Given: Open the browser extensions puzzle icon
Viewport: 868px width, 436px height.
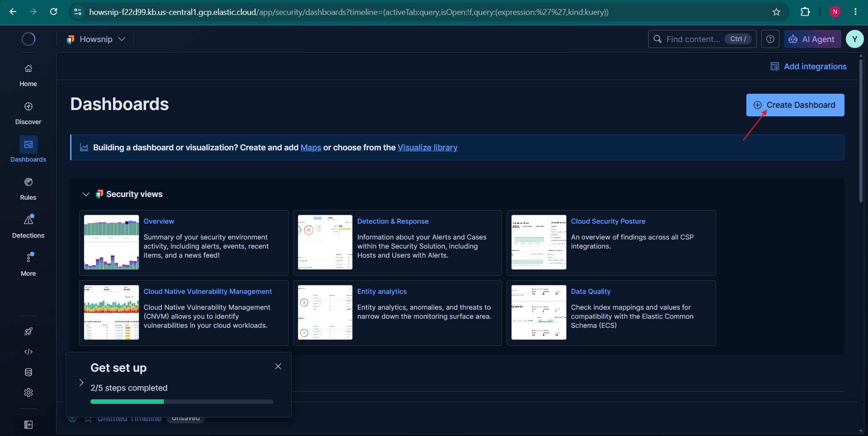Looking at the screenshot, I should (805, 12).
